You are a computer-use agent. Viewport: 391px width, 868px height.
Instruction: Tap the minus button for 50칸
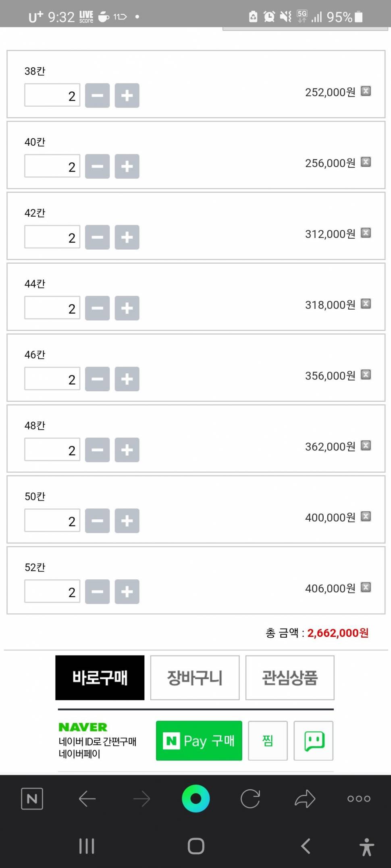(98, 521)
